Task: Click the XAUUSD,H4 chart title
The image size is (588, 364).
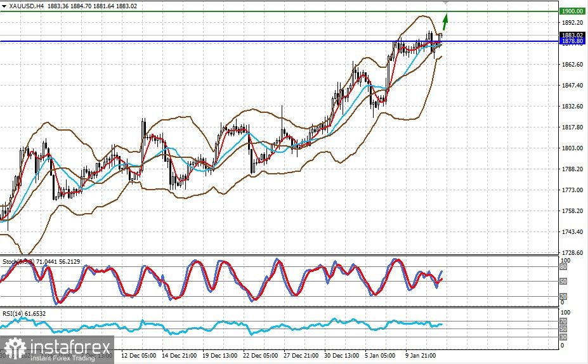Action: tap(27, 6)
